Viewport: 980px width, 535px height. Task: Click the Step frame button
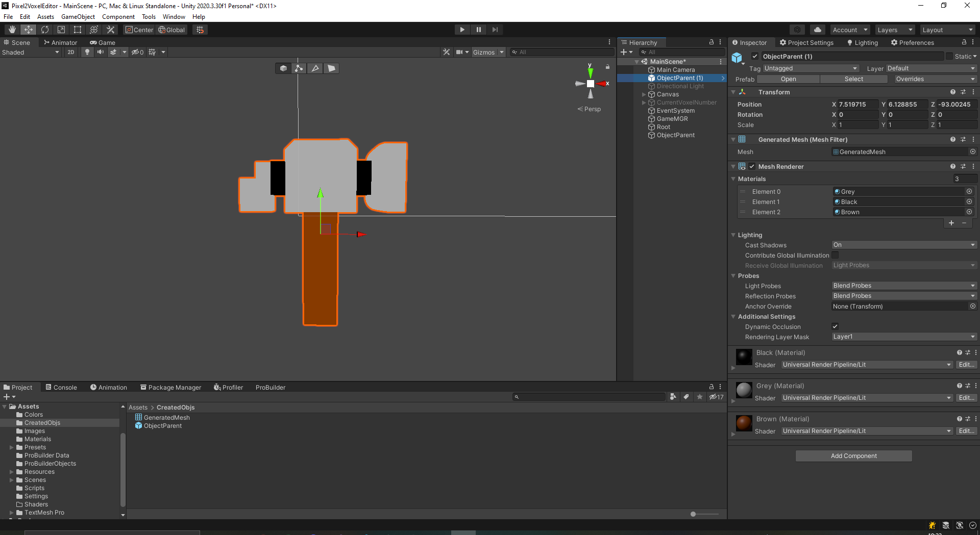(x=495, y=30)
